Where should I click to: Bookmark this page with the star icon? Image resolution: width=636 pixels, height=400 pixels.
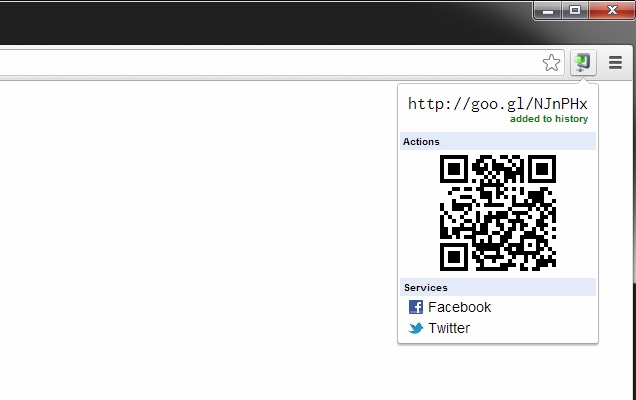[x=551, y=62]
